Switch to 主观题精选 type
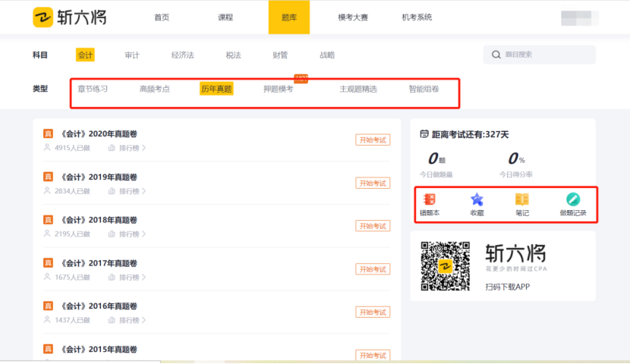 pyautogui.click(x=358, y=89)
